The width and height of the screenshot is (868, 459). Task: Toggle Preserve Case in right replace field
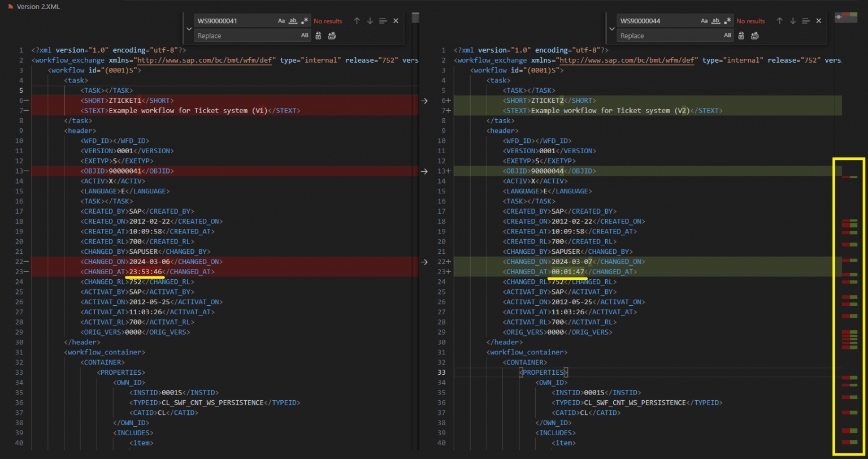[x=728, y=36]
